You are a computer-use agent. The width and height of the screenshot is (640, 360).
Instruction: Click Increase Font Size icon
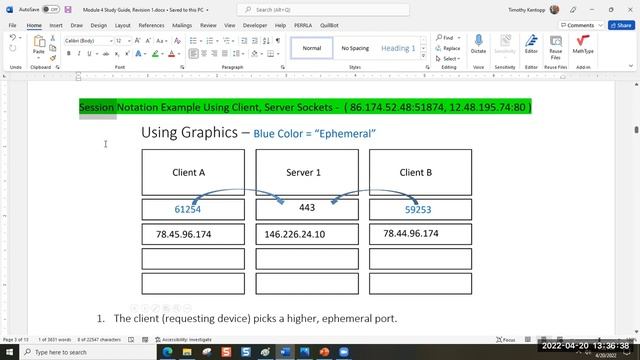click(x=138, y=40)
